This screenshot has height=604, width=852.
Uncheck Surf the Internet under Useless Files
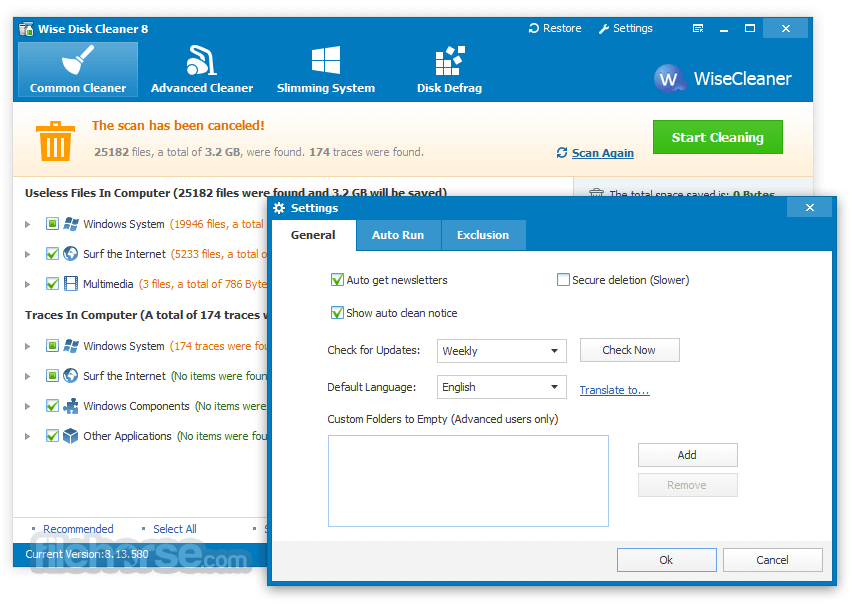point(52,254)
